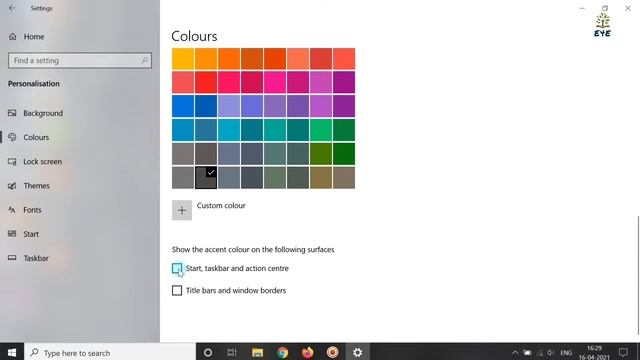Image resolution: width=640 pixels, height=360 pixels.
Task: Click the network icon in system tray
Action: coord(540,353)
